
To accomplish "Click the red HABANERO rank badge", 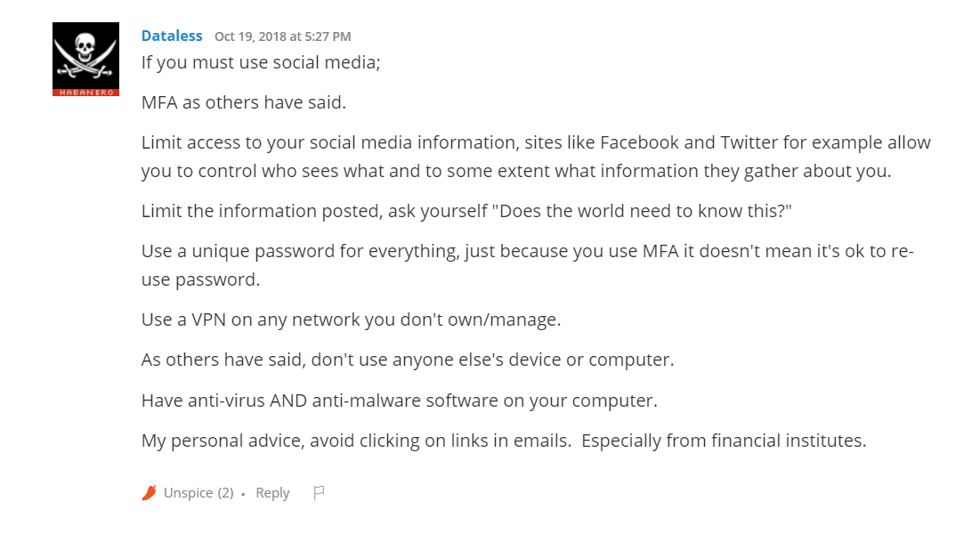I will coord(85,93).
